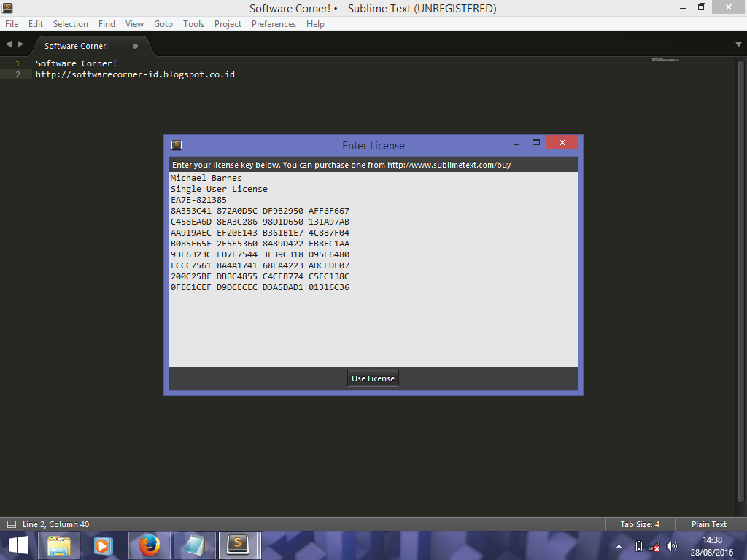Click the 'Single User License' line
Screen dimensions: 747x560
[219, 189]
